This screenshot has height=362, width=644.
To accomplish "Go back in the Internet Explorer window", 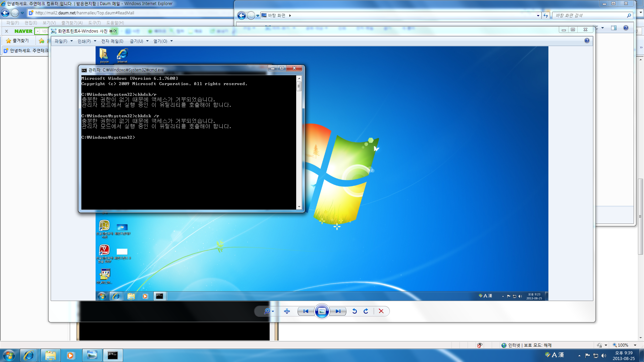I will (x=5, y=13).
